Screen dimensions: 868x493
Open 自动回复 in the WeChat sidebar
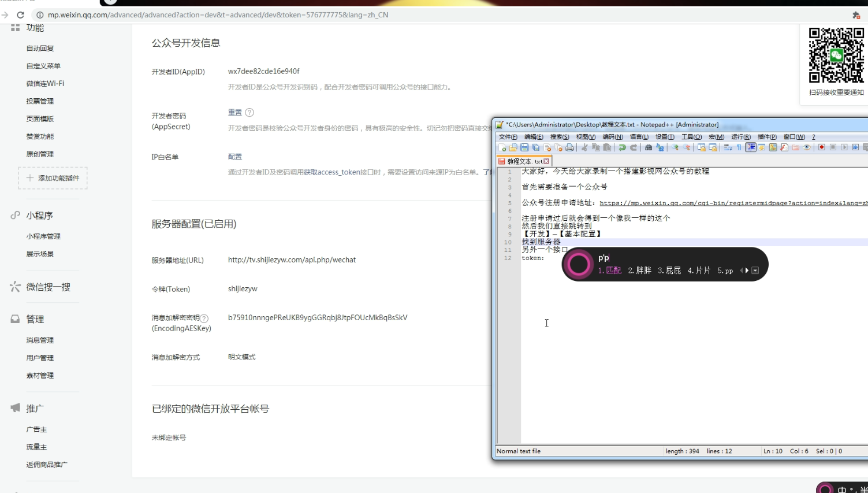pyautogui.click(x=40, y=49)
